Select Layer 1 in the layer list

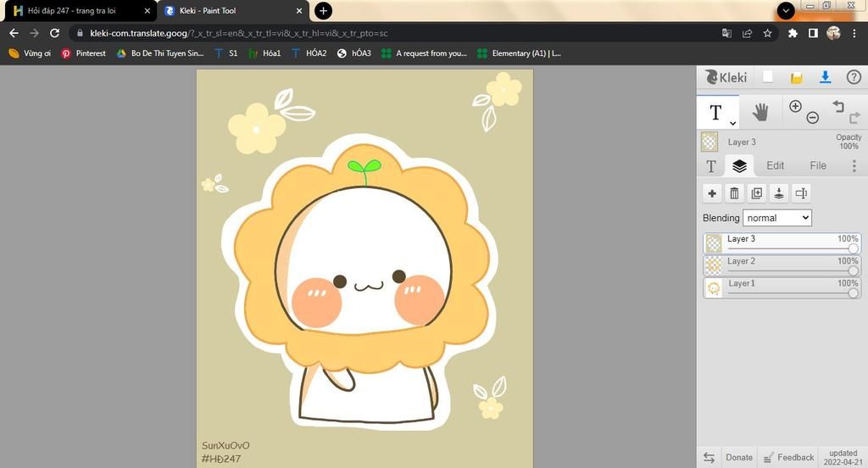coord(782,287)
